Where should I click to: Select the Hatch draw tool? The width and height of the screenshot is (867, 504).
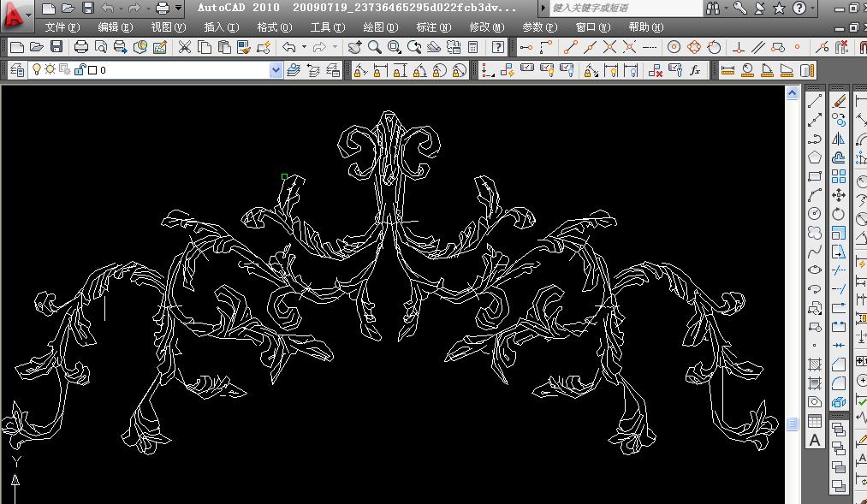click(x=815, y=365)
